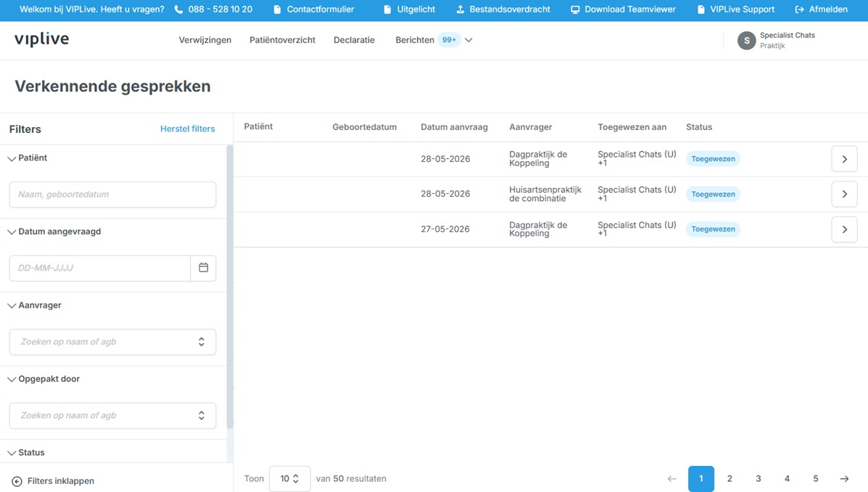Click the Toegewezen aan column header
The height and width of the screenshot is (492, 868).
[632, 127]
